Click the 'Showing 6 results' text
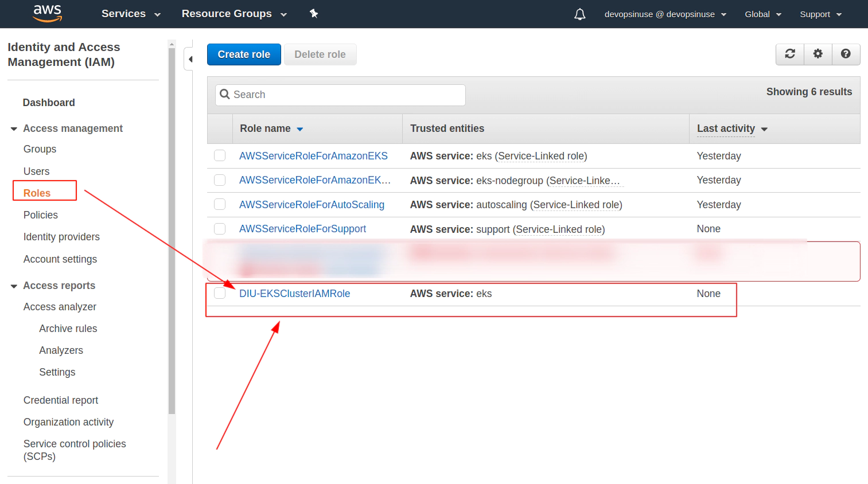The width and height of the screenshot is (868, 484). click(809, 92)
